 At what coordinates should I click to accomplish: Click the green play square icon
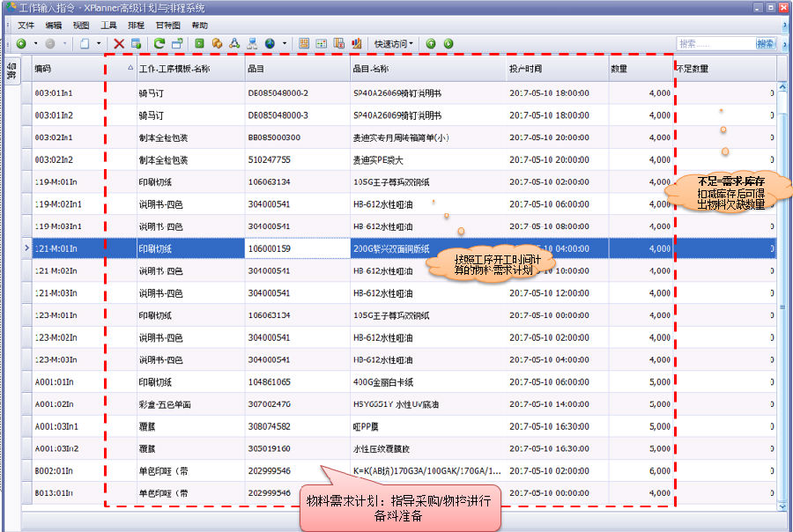(199, 43)
